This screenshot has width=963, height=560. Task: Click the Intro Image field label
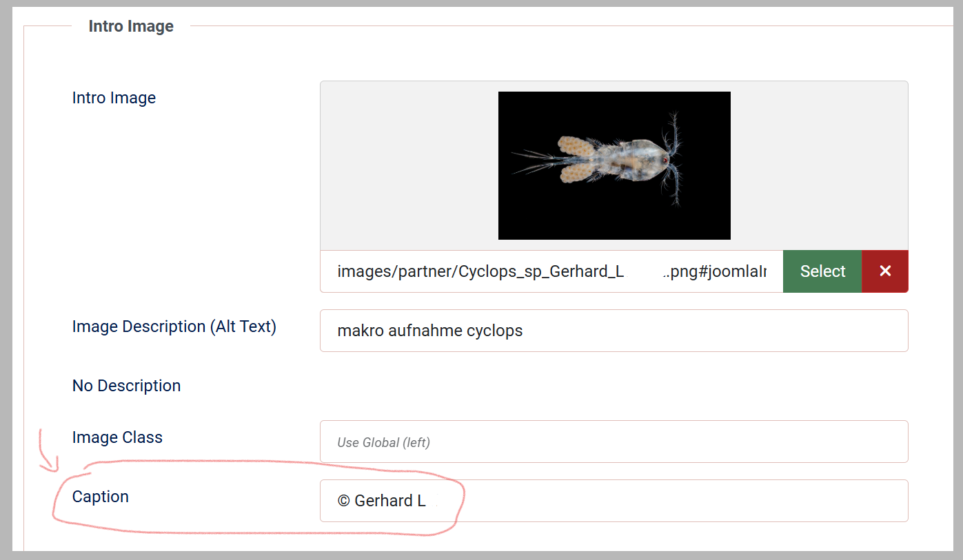114,98
